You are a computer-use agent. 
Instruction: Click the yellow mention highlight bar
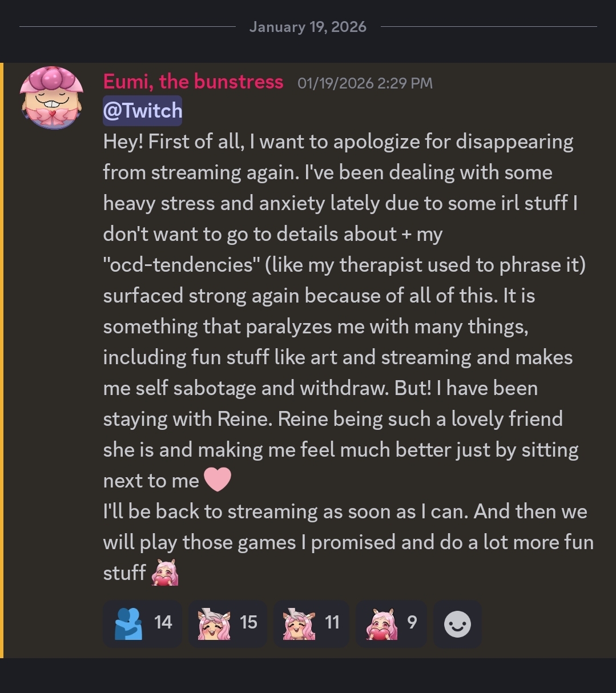point(2,360)
